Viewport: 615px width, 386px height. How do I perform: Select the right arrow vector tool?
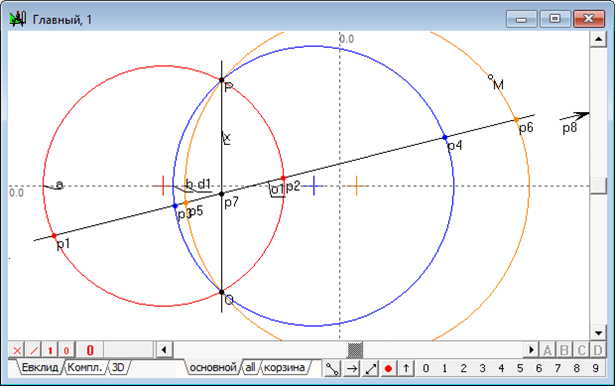tap(352, 369)
